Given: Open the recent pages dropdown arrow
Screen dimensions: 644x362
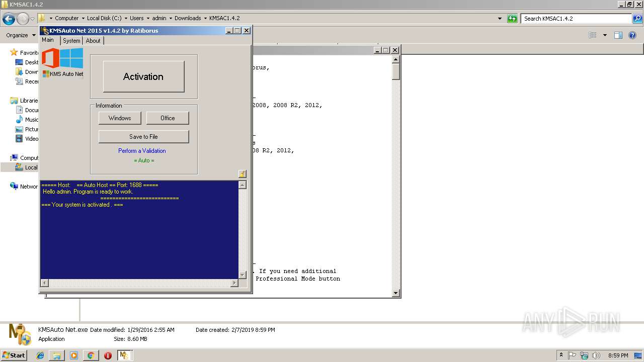Looking at the screenshot, I should [32, 19].
